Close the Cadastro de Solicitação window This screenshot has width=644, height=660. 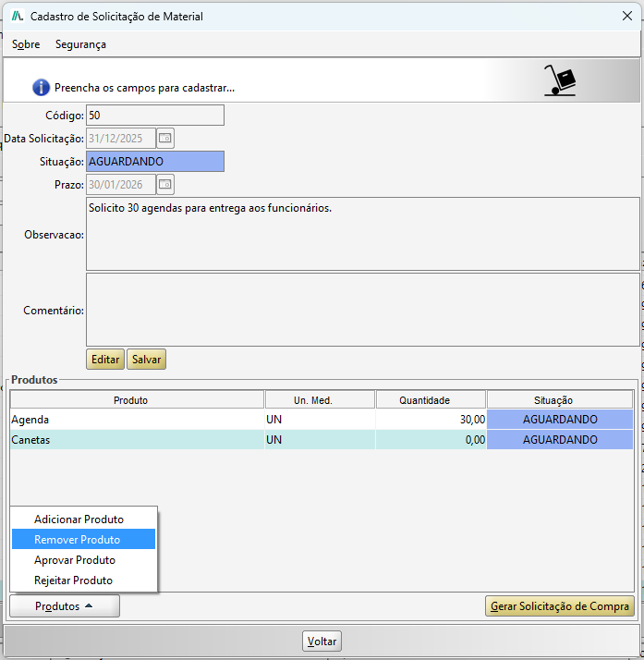point(627,16)
